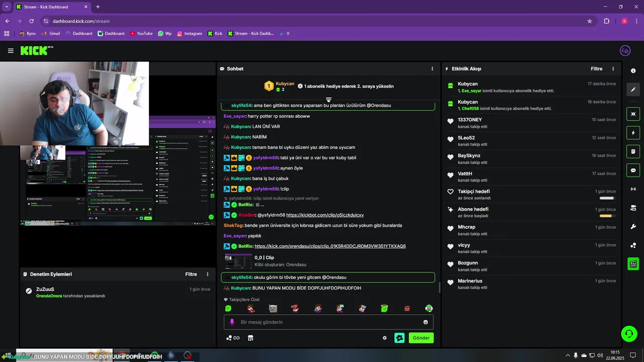Pick the green blob emote on the left

click(x=228, y=308)
